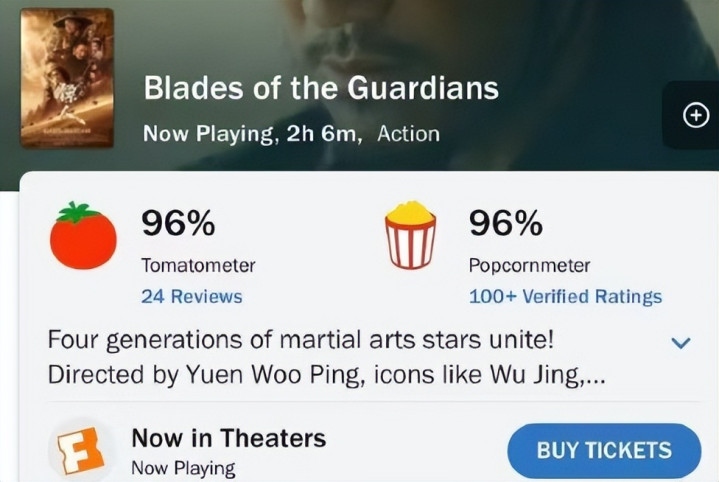Expand the synopsis with the chevron arrow
Image resolution: width=719 pixels, height=482 pixels.
[680, 343]
